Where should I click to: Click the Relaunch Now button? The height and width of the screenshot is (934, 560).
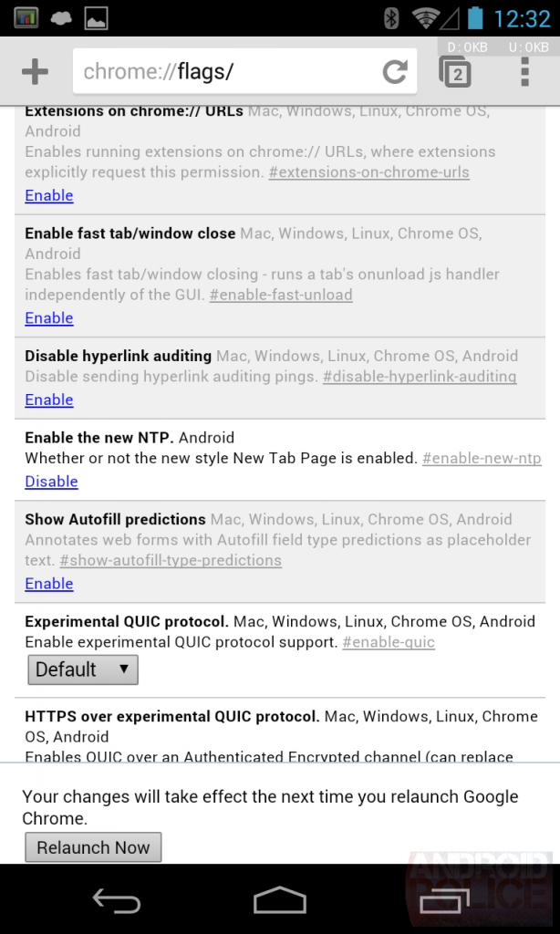93,847
